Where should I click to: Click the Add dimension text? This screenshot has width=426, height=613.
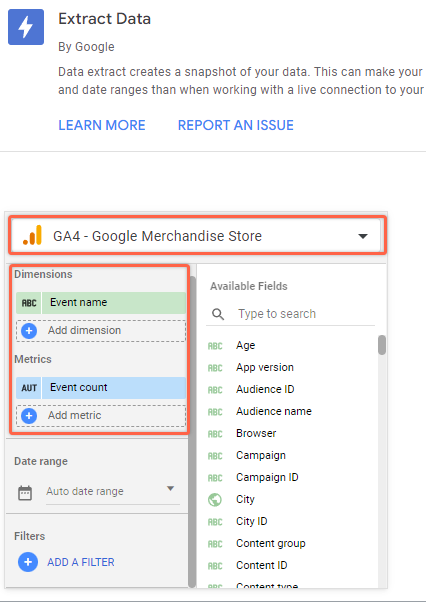84,330
